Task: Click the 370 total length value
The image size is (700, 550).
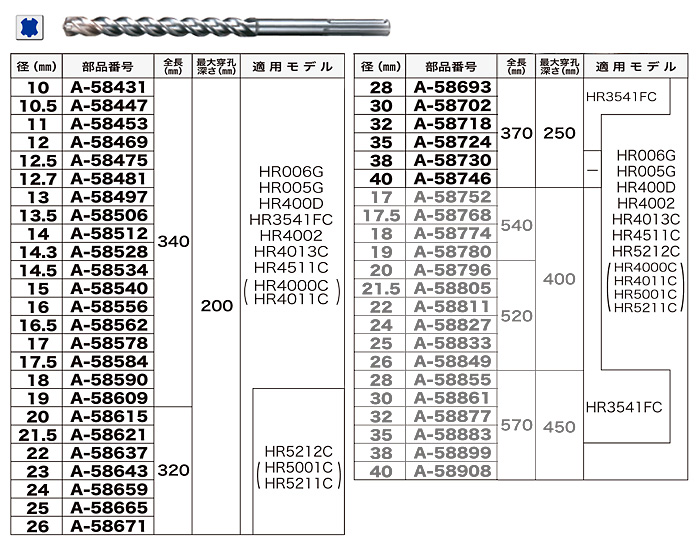Action: 517,133
